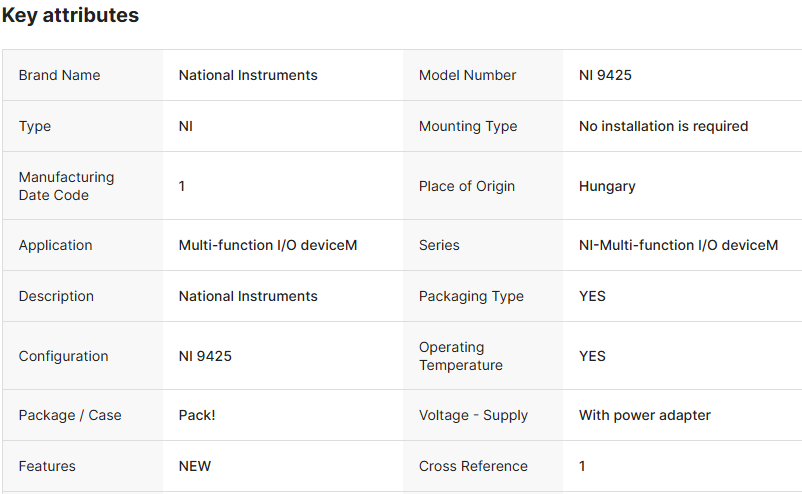Select the Hungary value cell

click(x=607, y=186)
